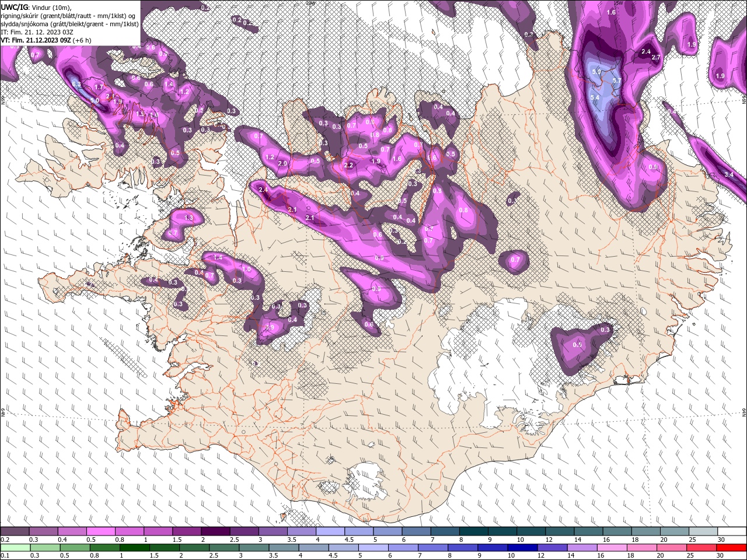This screenshot has width=747, height=560.
Task: Click the '5.4' snowfall value on the map
Action: click(x=595, y=97)
